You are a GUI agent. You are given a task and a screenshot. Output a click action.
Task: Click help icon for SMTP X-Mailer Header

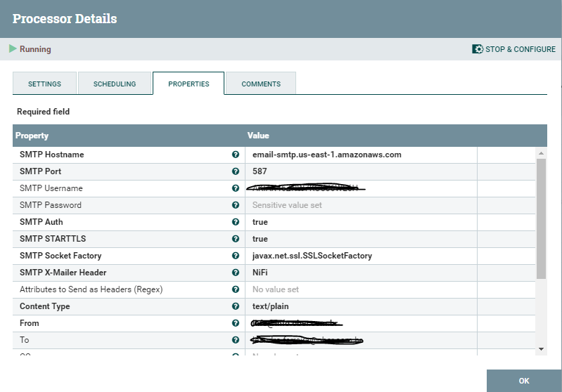click(236, 272)
